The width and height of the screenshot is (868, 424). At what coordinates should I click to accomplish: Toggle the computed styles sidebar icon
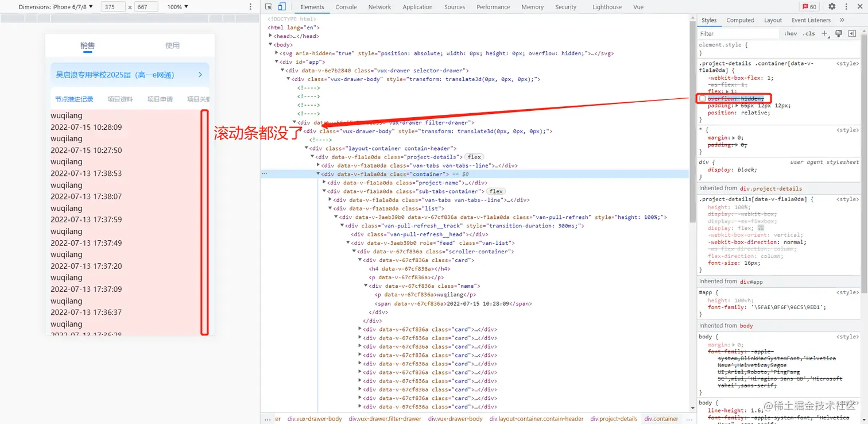[852, 33]
